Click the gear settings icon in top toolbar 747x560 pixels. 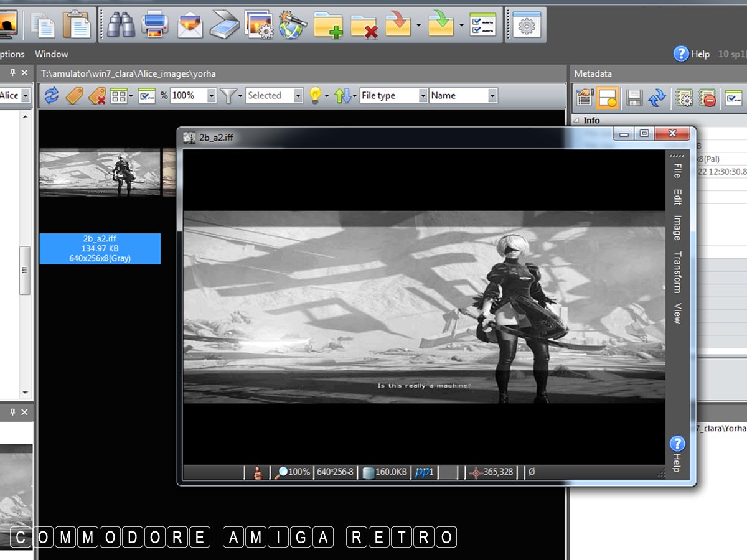[527, 25]
